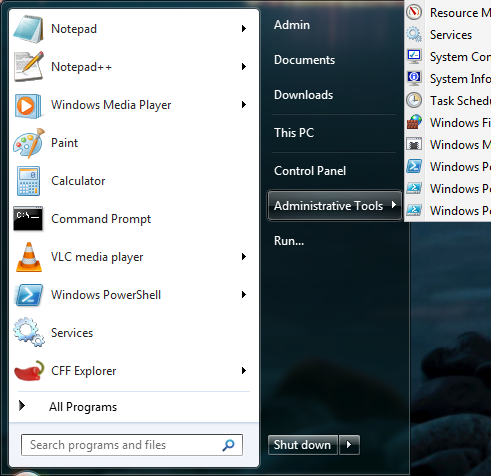Click the All Programs label

83,407
